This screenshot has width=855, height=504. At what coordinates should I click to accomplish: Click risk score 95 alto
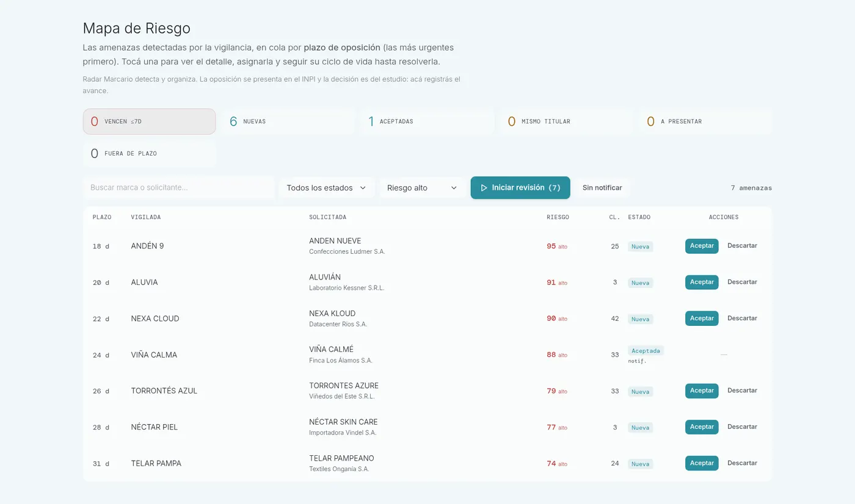[557, 247]
